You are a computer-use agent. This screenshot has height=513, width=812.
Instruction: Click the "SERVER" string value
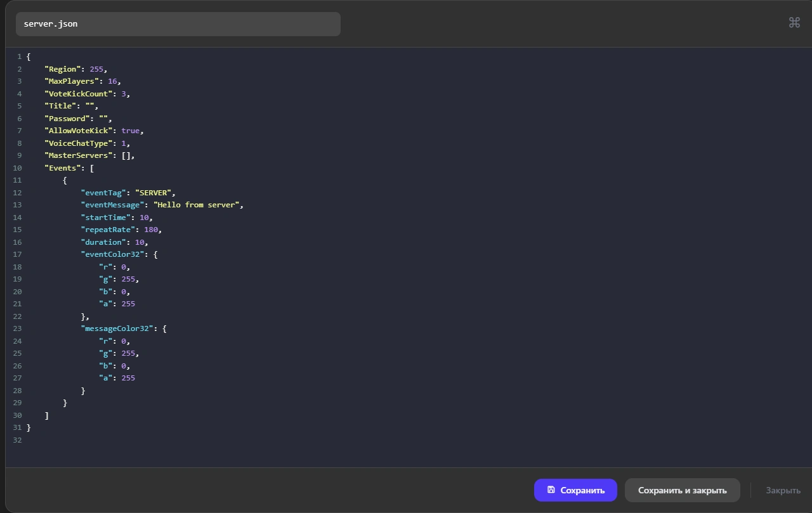point(153,193)
